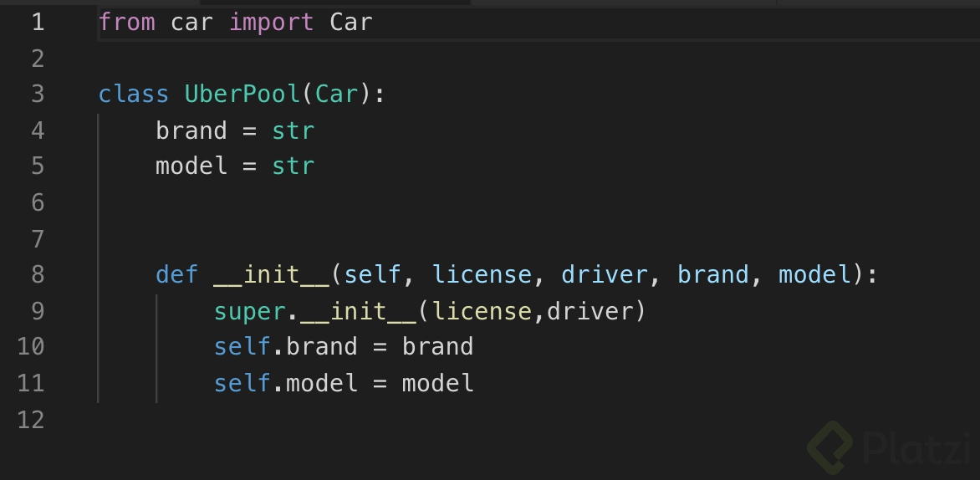Click the 'super' call on line 9
980x480 pixels.
[249, 310]
